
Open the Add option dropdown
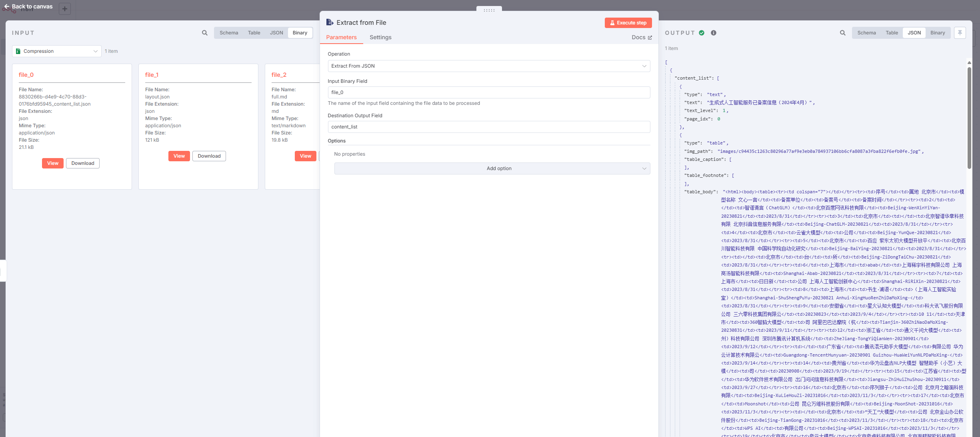click(492, 168)
